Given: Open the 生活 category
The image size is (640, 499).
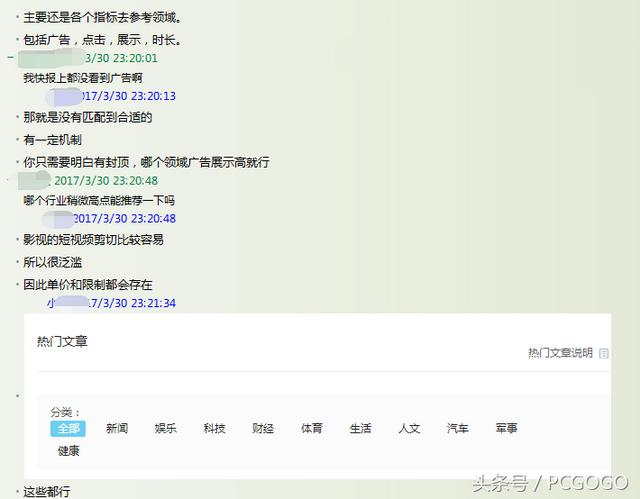Looking at the screenshot, I should (x=360, y=428).
